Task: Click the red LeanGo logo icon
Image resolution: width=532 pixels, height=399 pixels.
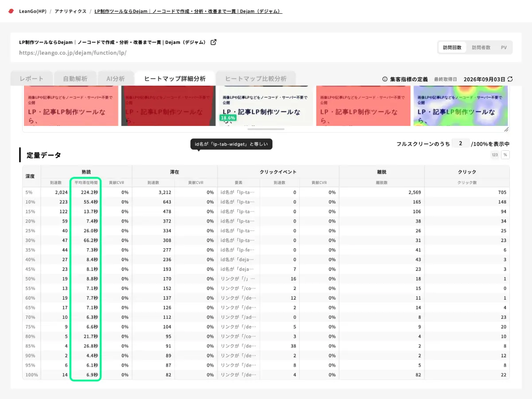Action: 11,11
